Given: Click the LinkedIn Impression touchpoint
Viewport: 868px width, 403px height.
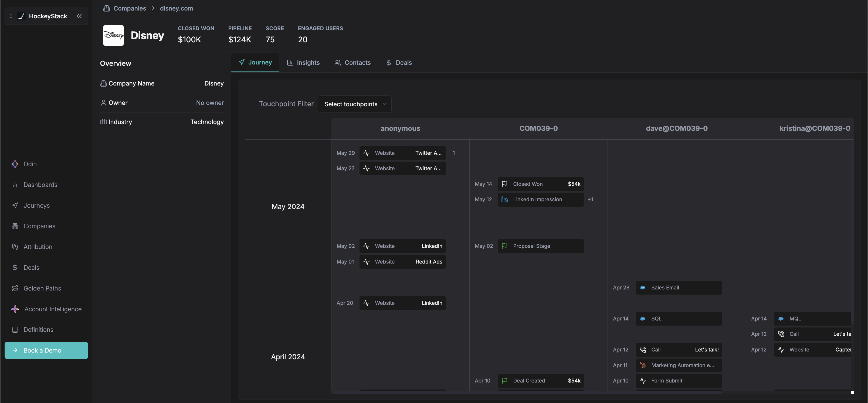Looking at the screenshot, I should (x=541, y=200).
